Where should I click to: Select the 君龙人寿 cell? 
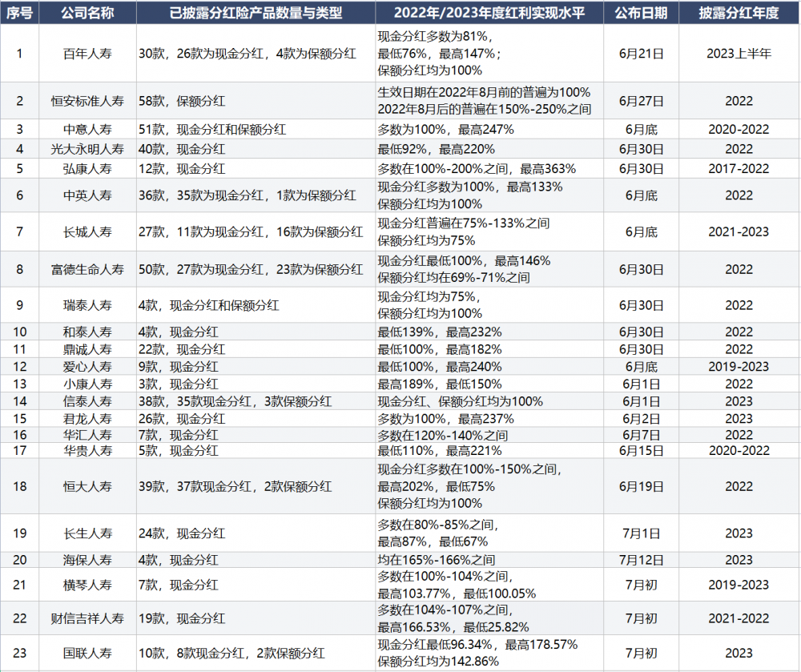click(87, 419)
